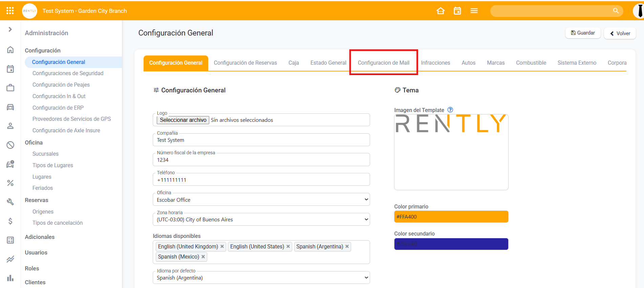Click the hamburger menu icon in header
This screenshot has height=288, width=644.
coord(474,11)
